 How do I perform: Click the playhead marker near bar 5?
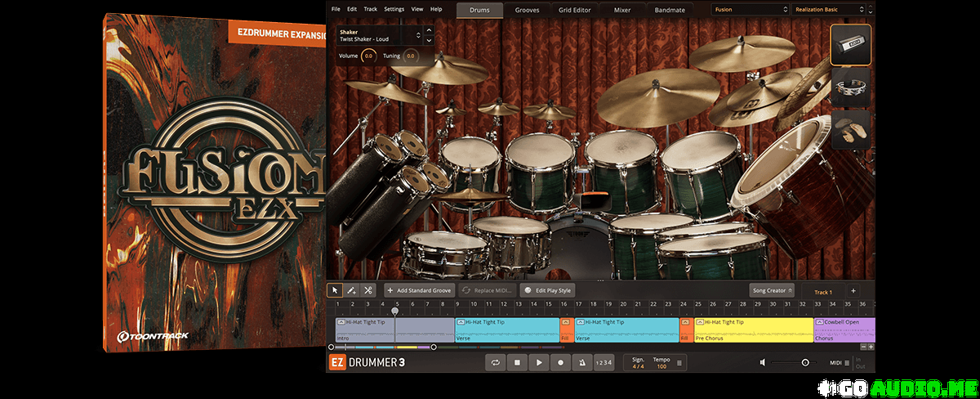[395, 311]
